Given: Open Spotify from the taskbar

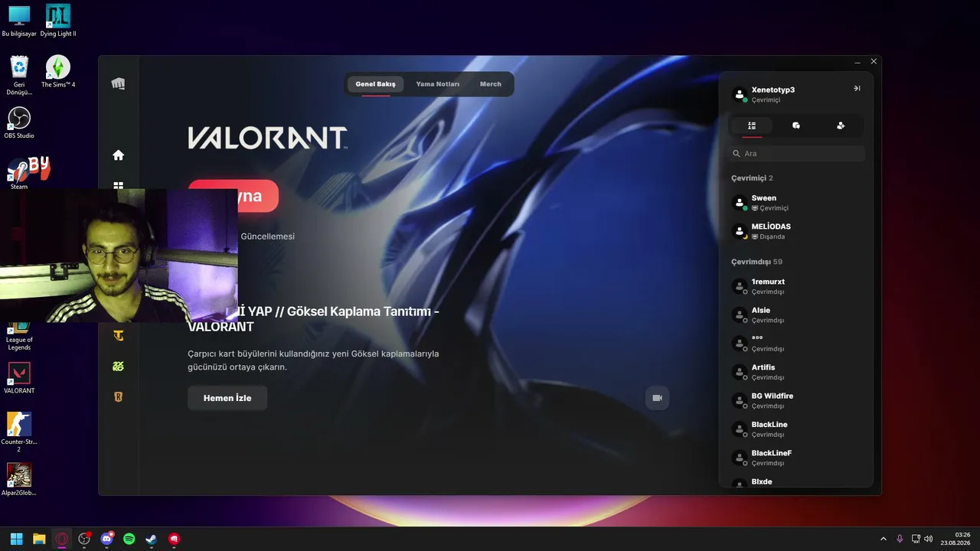Looking at the screenshot, I should 129,539.
